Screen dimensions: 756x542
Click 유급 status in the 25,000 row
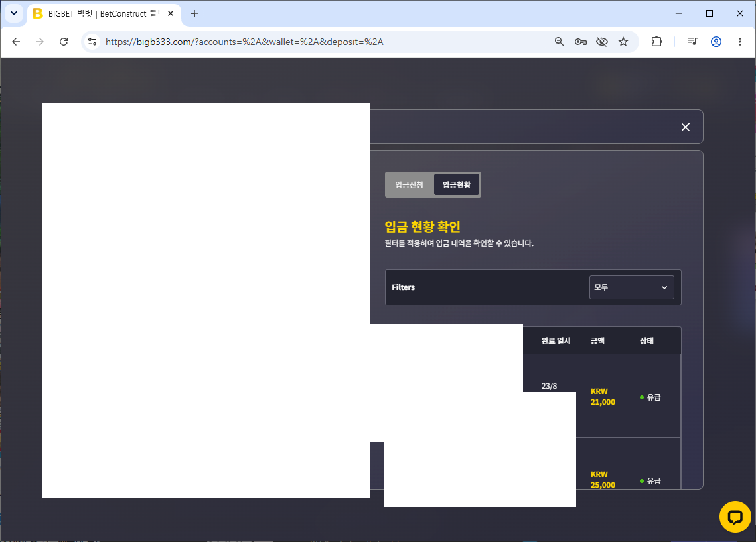pos(650,481)
